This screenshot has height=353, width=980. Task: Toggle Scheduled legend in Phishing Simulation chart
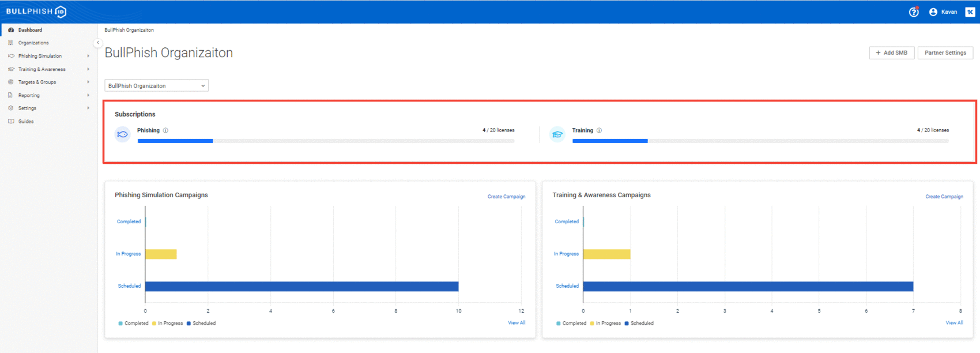(x=201, y=324)
